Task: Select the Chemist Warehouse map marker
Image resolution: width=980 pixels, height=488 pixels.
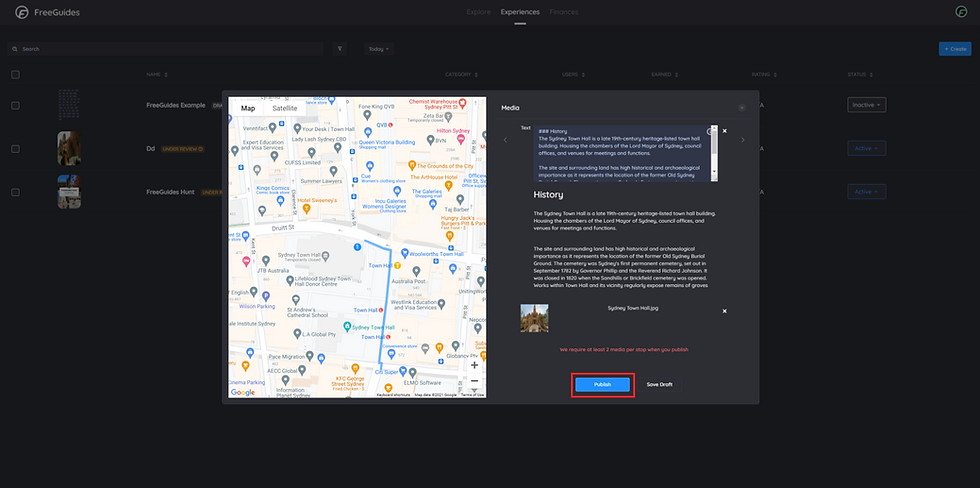Action: tap(462, 102)
